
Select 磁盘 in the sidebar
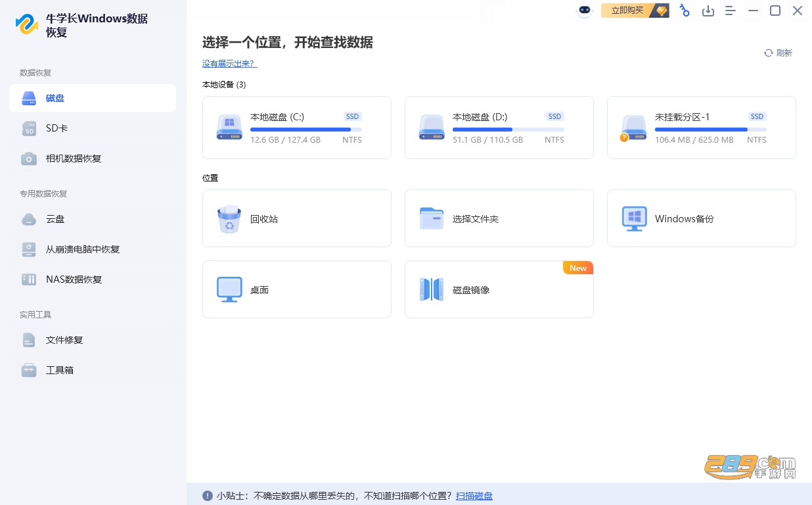93,98
